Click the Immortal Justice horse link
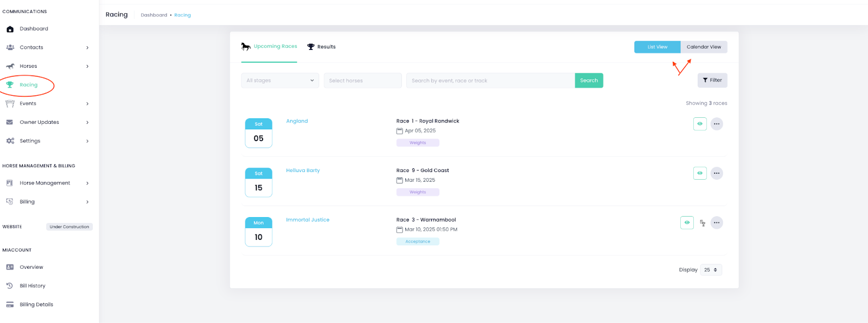 (308, 220)
